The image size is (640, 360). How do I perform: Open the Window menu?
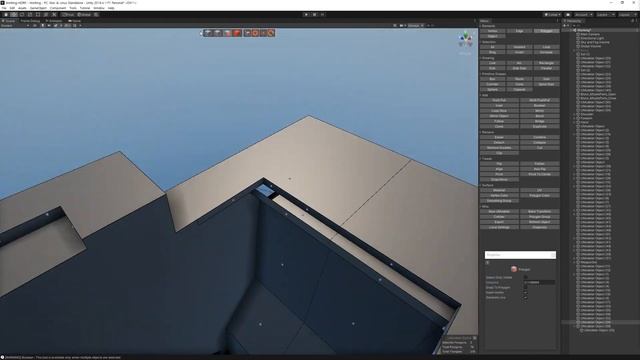click(x=99, y=8)
